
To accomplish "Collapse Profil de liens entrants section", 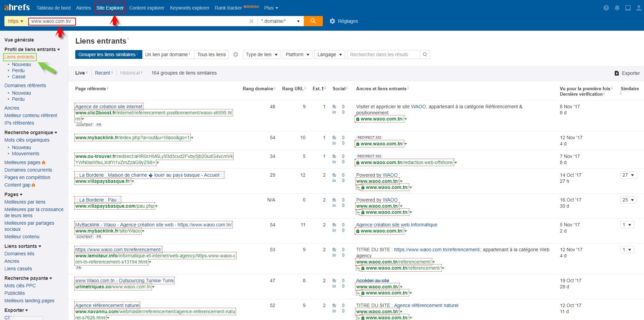I will (x=32, y=49).
